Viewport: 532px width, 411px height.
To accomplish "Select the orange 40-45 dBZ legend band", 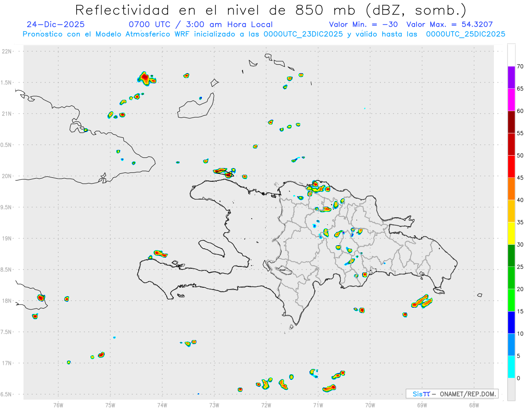I will click(x=511, y=189).
